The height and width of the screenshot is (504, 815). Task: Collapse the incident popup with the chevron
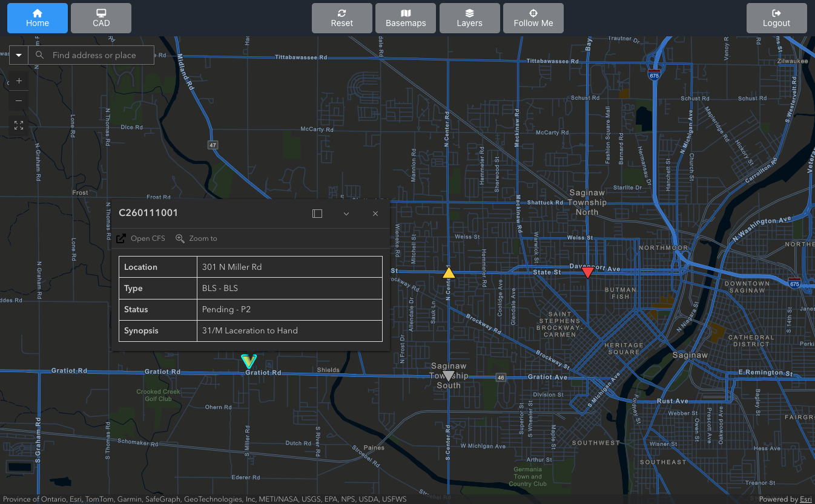point(346,214)
